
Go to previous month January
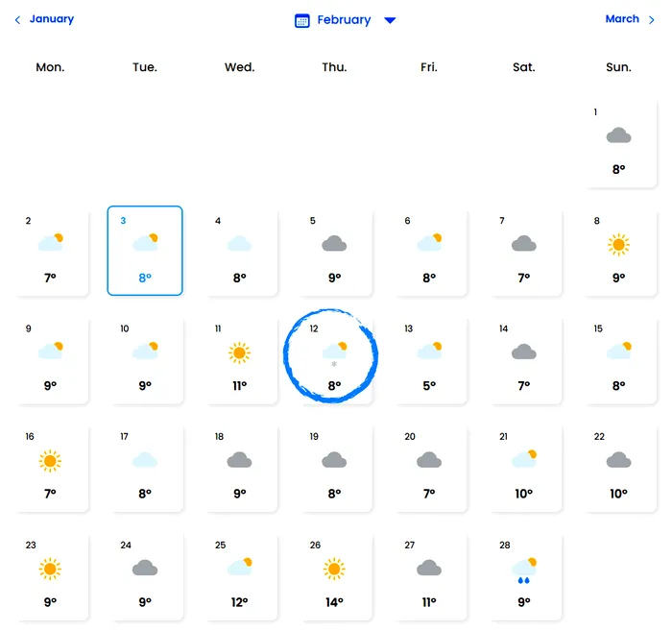click(51, 19)
